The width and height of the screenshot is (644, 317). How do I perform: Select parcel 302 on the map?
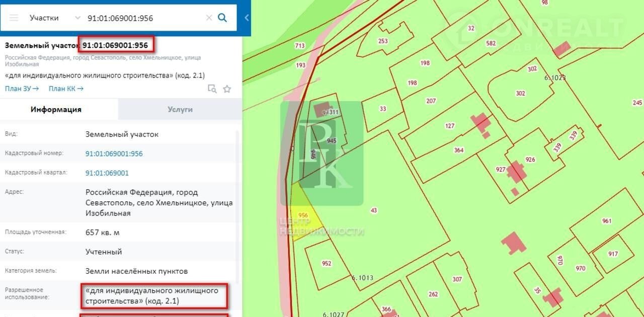[x=520, y=93]
